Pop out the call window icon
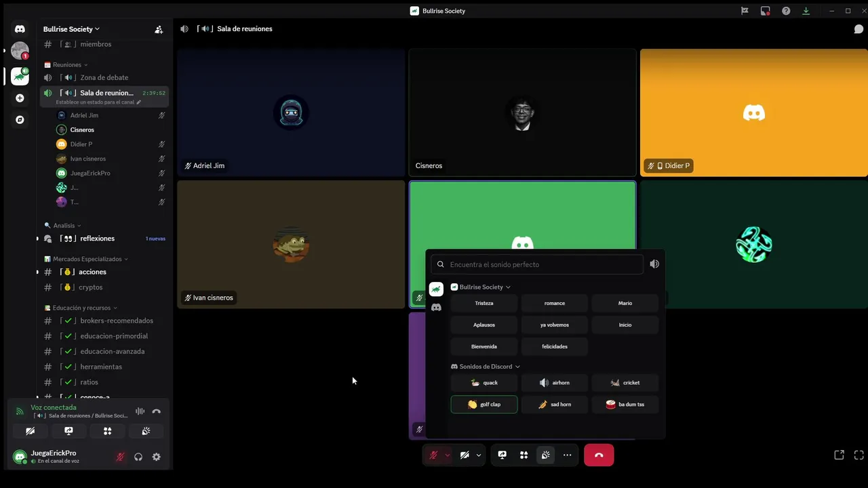Image resolution: width=868 pixels, height=488 pixels. 839,455
